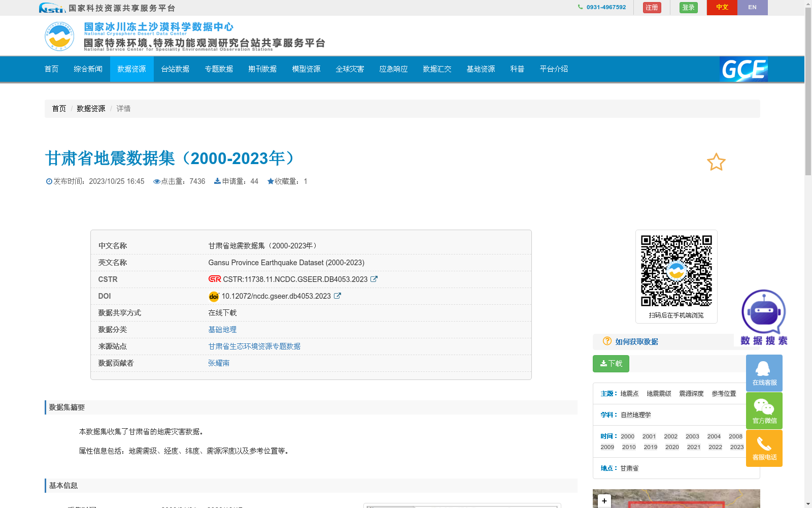The image size is (812, 508).
Task: Click the CSTR identifier text link
Action: tap(295, 279)
